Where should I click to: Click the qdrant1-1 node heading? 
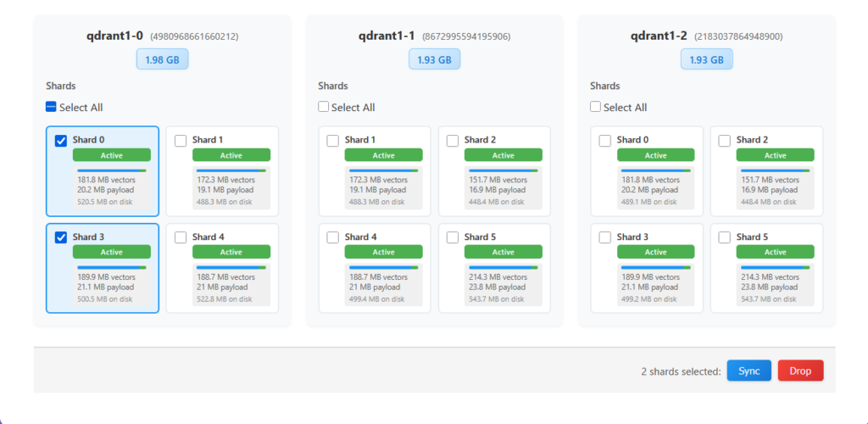[387, 36]
